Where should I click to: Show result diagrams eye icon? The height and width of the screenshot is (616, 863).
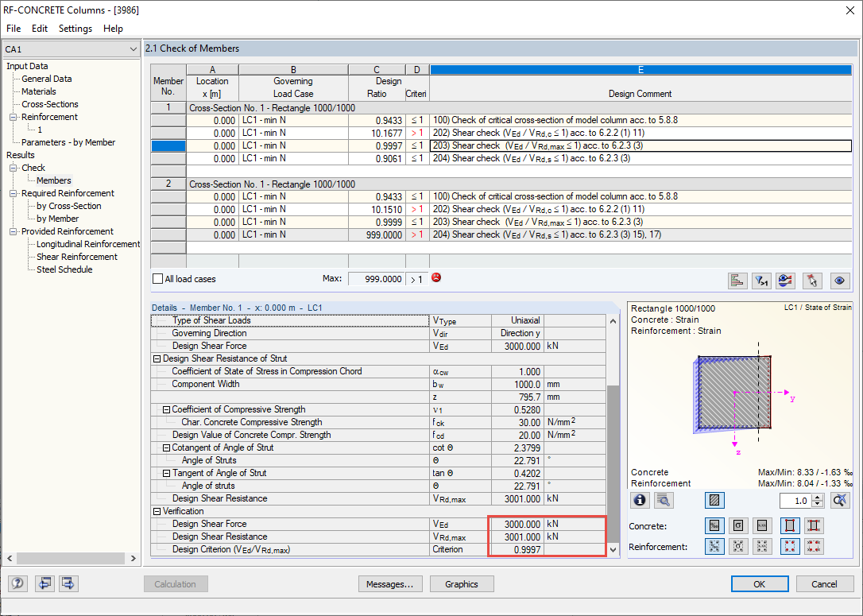tap(785, 281)
